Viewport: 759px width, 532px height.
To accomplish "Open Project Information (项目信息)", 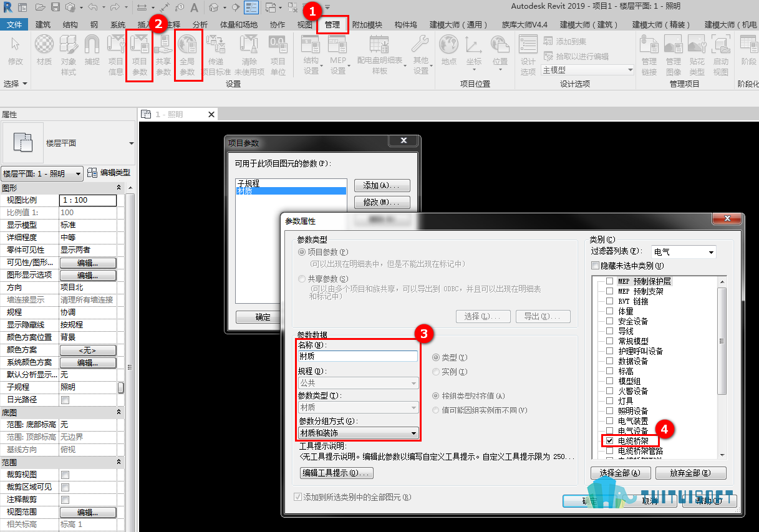I will [x=116, y=55].
